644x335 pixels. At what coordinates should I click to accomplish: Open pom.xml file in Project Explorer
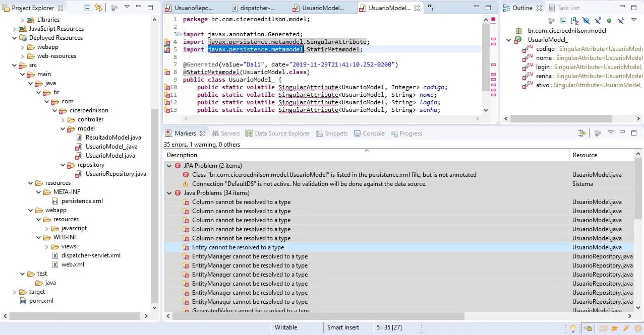coord(41,301)
